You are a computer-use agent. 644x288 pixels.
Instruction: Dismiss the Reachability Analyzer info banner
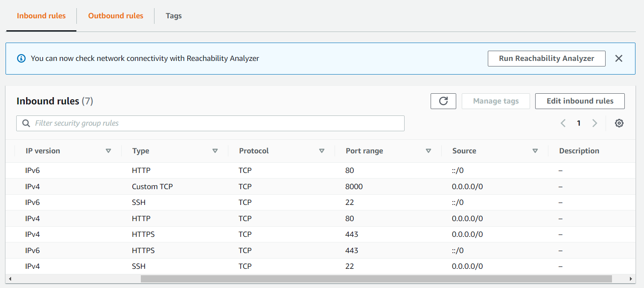pos(619,58)
